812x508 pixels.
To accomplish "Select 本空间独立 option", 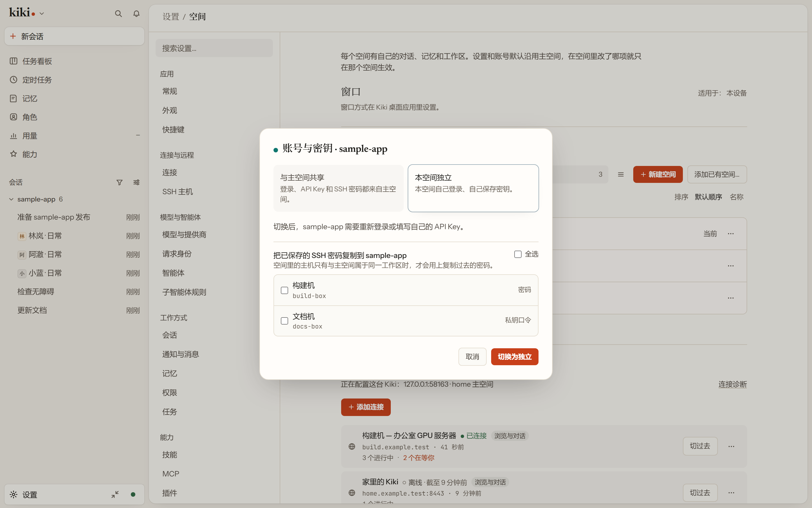I will pos(473,188).
